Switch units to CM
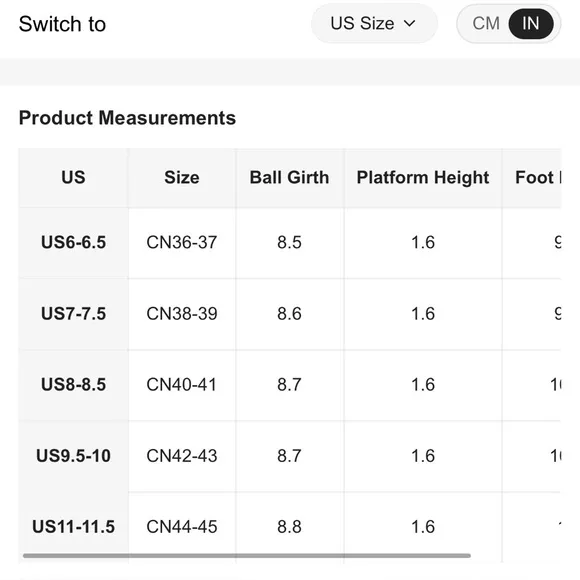580x580 pixels. coord(486,24)
